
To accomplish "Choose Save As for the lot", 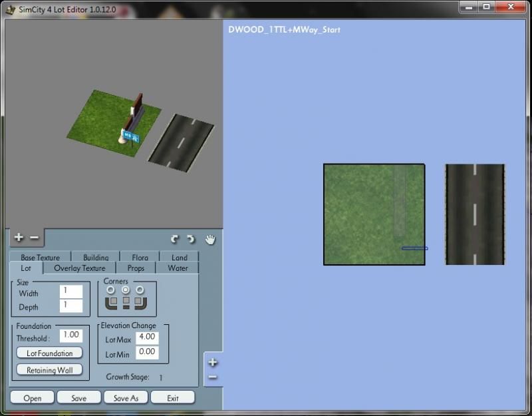I will (126, 397).
